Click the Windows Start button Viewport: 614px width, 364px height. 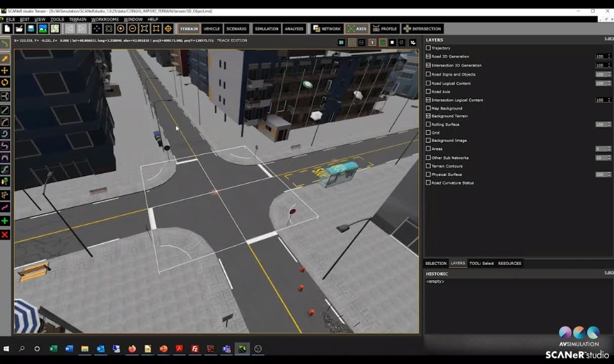(x=6, y=349)
